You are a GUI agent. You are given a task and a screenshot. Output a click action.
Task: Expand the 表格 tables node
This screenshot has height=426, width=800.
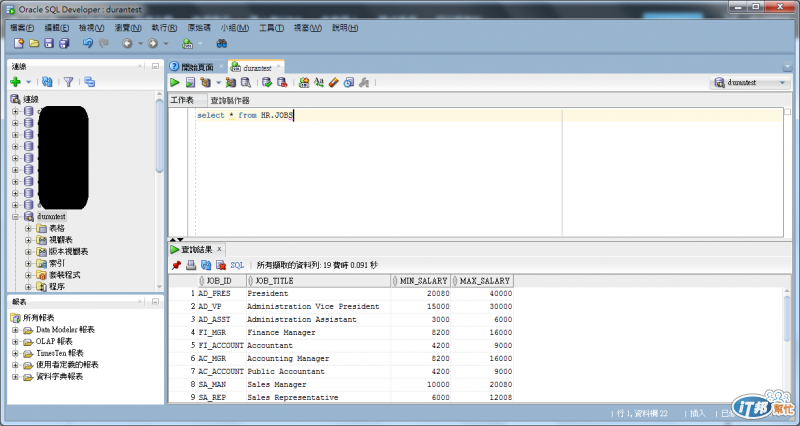29,229
